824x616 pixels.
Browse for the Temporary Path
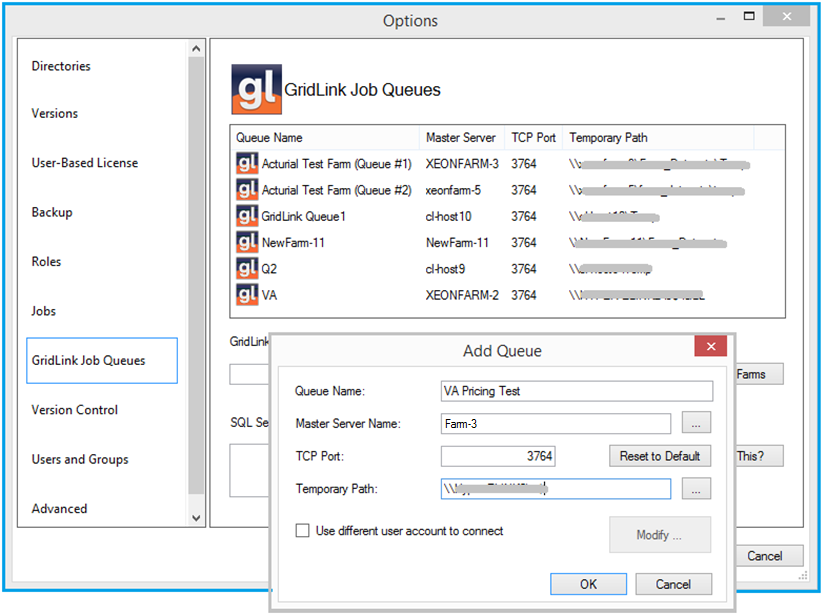click(696, 489)
